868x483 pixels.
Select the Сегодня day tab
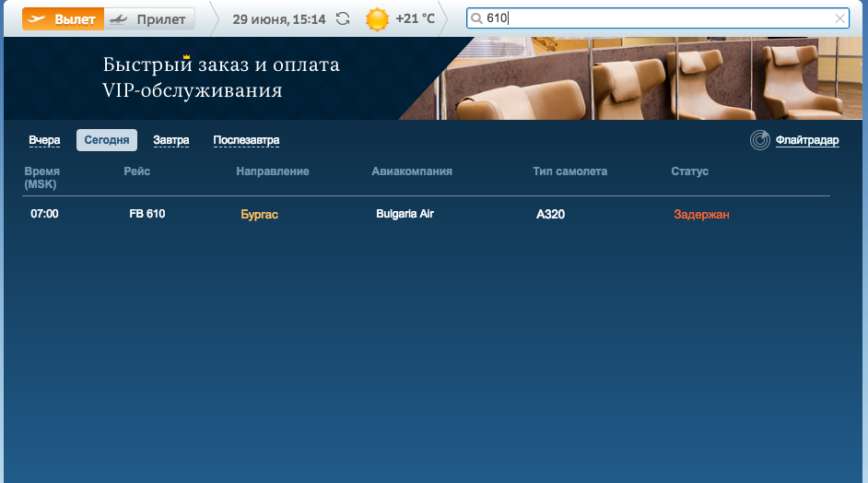click(x=107, y=140)
